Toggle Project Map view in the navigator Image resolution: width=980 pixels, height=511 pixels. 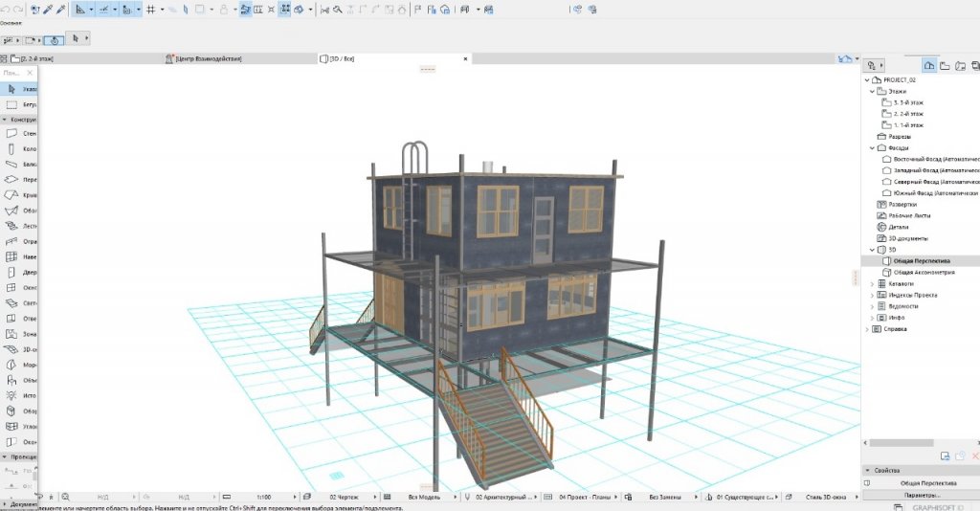(927, 65)
